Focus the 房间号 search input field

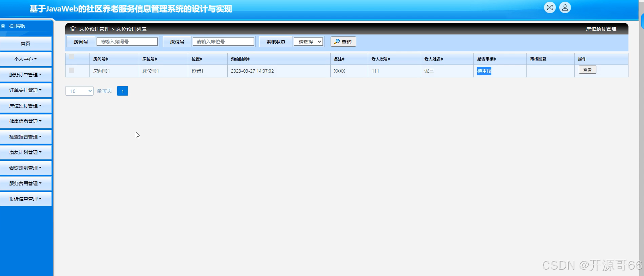pyautogui.click(x=127, y=42)
